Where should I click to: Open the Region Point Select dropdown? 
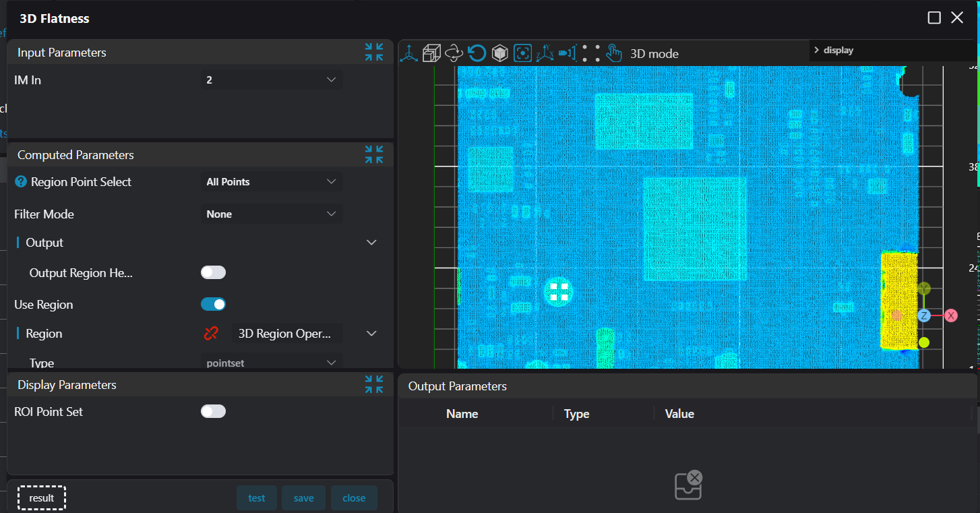(x=272, y=182)
